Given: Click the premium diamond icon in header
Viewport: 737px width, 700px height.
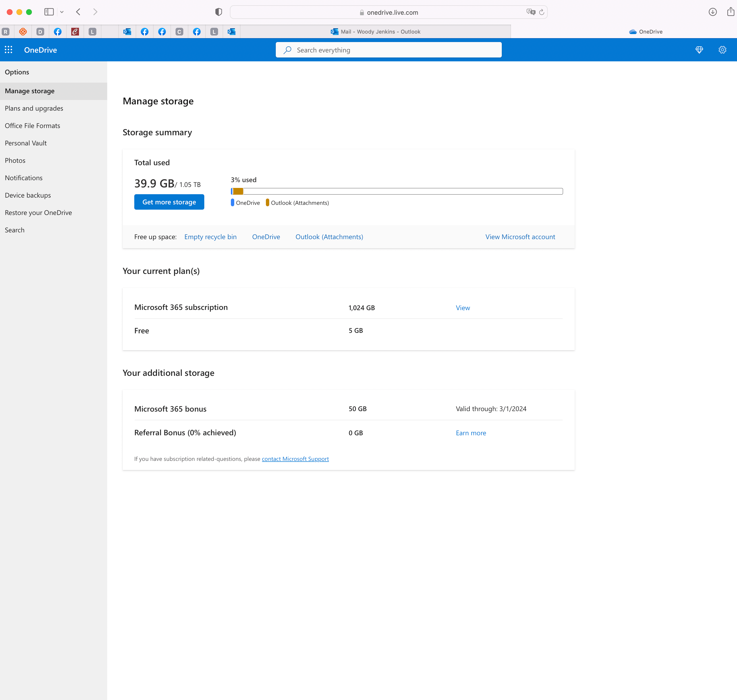Looking at the screenshot, I should point(699,50).
